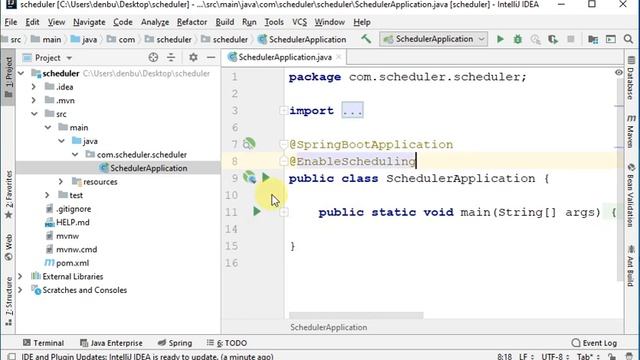Expand Scratches and Consoles node
The image size is (640, 360).
(x=20, y=290)
